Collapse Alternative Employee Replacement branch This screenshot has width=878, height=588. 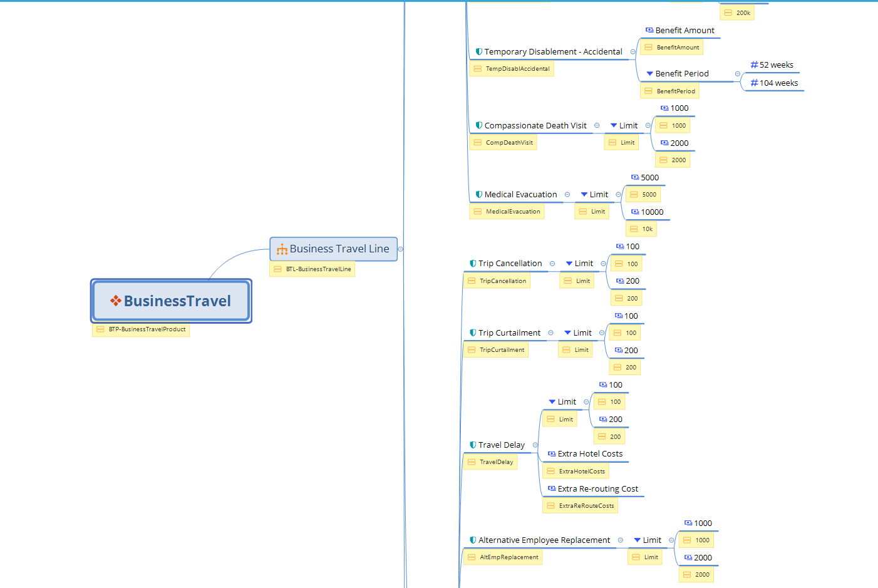pyautogui.click(x=620, y=540)
